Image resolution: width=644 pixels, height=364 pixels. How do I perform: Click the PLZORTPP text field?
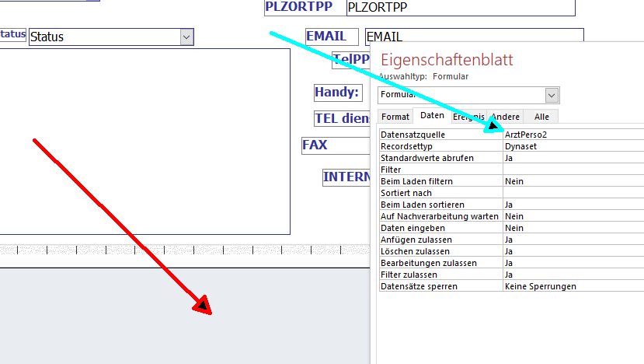point(461,8)
